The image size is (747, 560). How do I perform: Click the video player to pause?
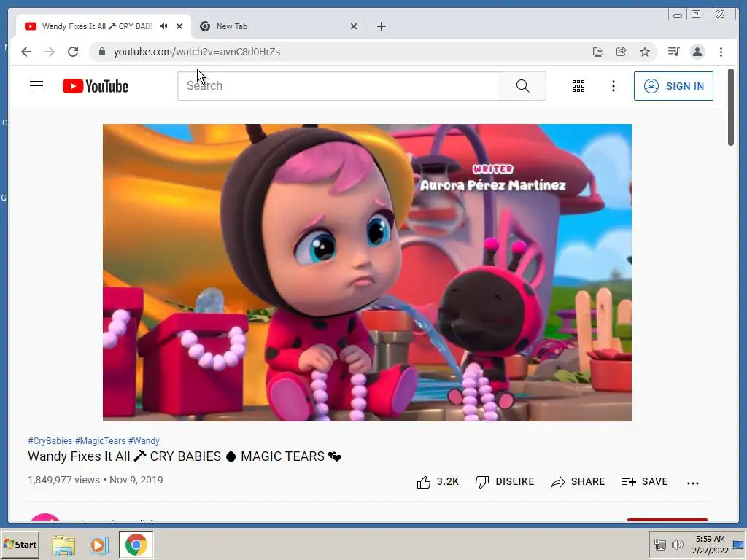click(367, 273)
